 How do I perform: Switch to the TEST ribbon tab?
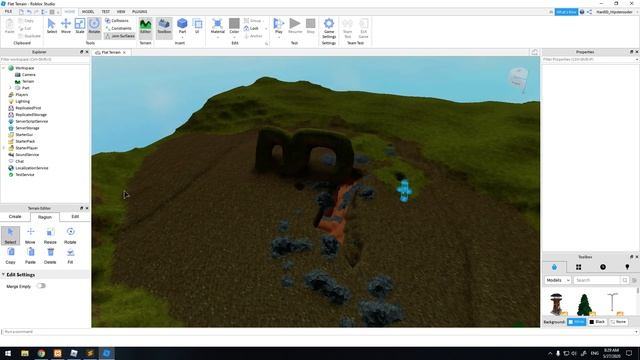click(105, 11)
